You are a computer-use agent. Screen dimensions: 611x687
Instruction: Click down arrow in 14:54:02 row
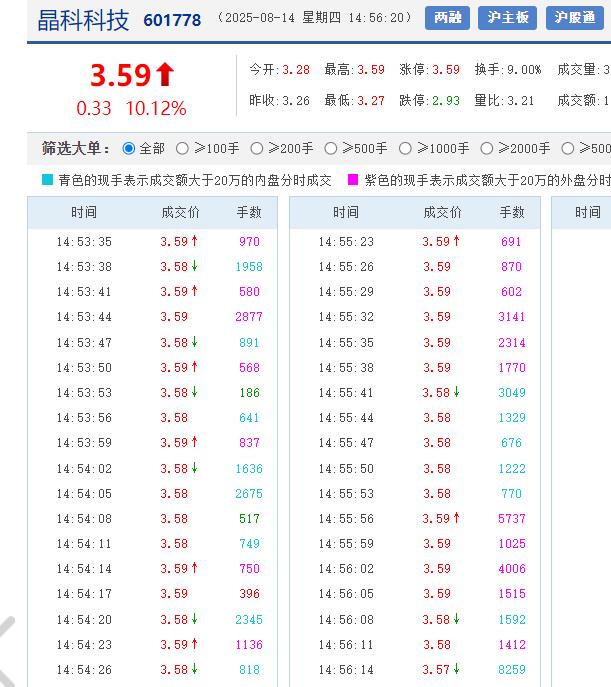click(x=194, y=467)
